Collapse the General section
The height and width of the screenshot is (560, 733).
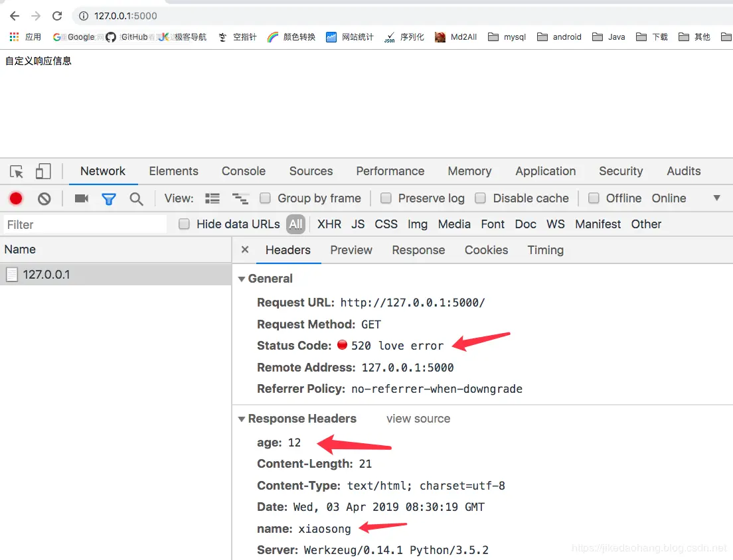[242, 279]
